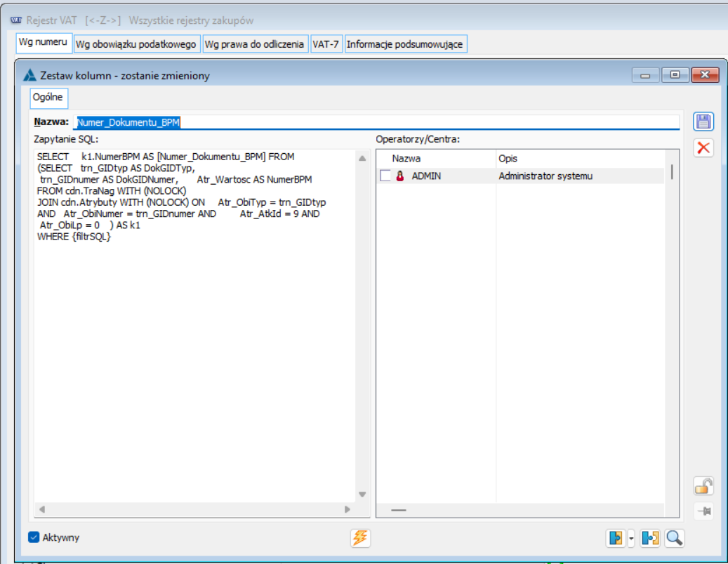The height and width of the screenshot is (564, 728).
Task: Open the dropdown arrow beside puzzle icon
Action: (631, 538)
